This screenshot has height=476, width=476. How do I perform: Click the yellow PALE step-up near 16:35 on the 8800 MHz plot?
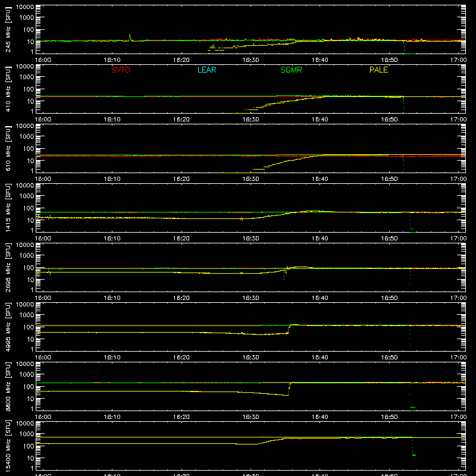289,389
